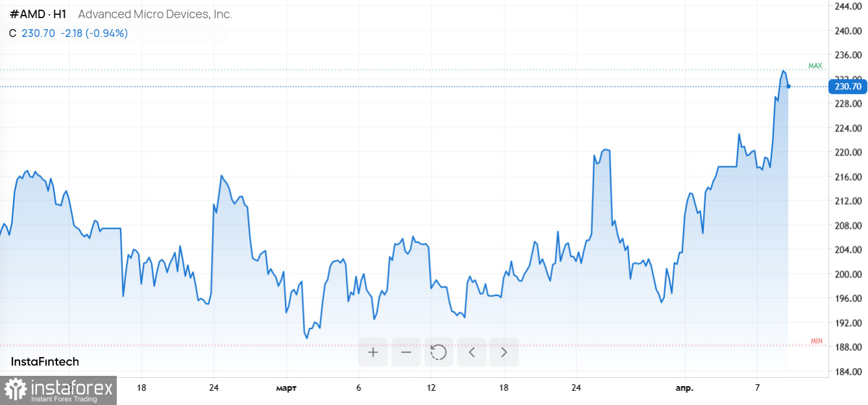868x405 pixels.
Task: Reset the chart view with circular arrow
Action: pyautogui.click(x=439, y=353)
